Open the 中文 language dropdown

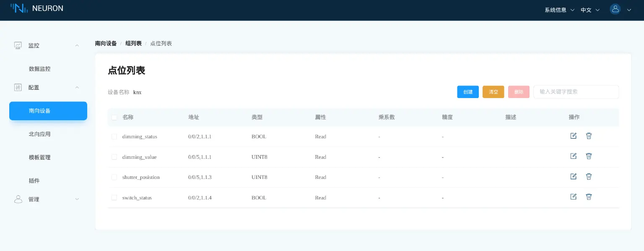click(x=586, y=10)
